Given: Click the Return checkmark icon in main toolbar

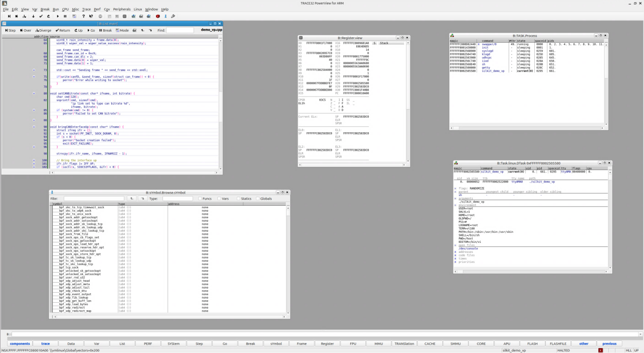Looking at the screenshot, I should [x=41, y=16].
